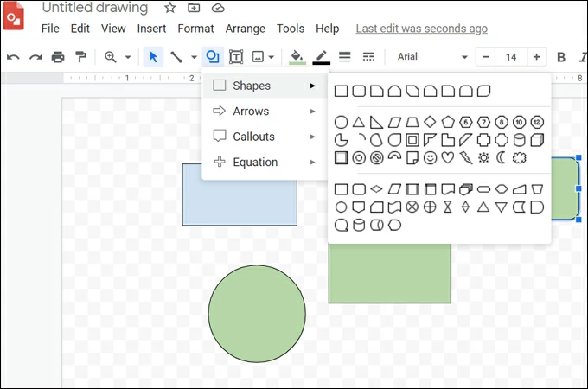Pick the No symbol shape
The width and height of the screenshot is (588, 389).
tap(376, 158)
